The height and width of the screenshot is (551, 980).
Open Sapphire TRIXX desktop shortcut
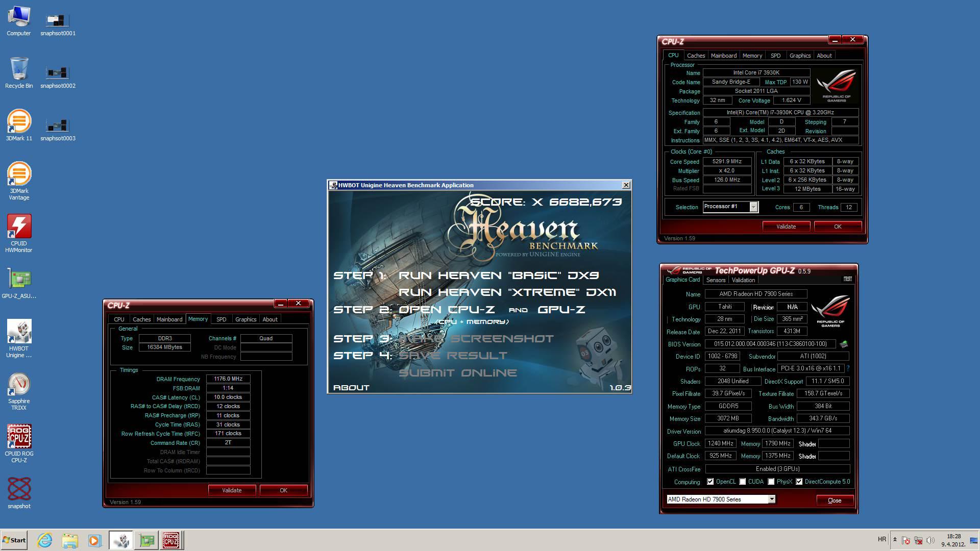coord(19,391)
